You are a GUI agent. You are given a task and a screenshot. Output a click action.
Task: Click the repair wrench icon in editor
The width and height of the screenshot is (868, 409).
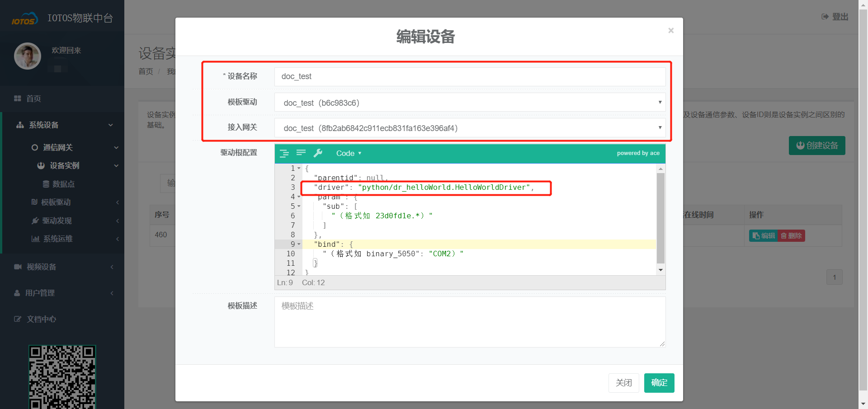coord(318,153)
